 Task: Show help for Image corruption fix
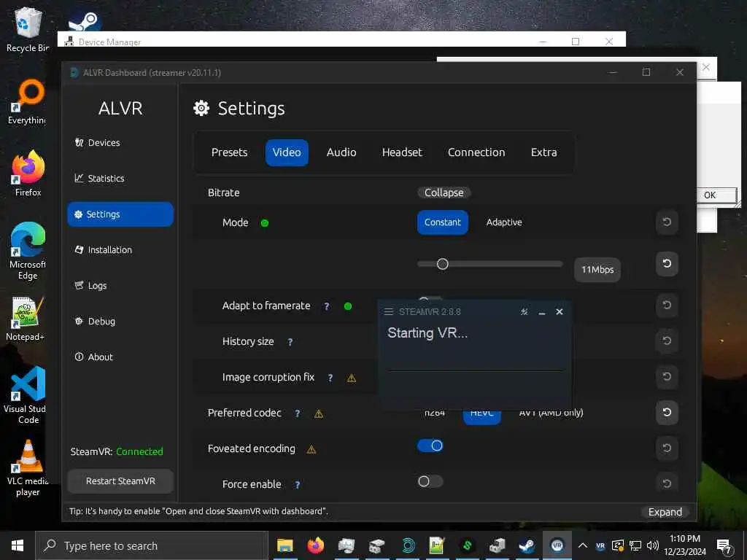point(330,378)
